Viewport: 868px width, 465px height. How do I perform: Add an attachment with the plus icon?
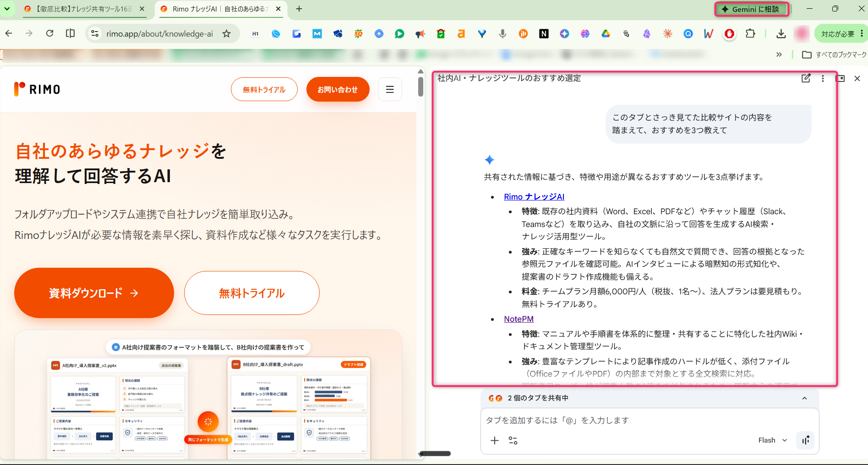point(495,440)
